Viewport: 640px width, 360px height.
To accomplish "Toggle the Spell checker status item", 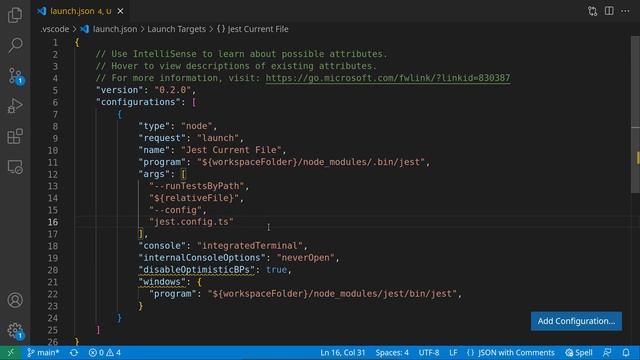I will pos(579,353).
